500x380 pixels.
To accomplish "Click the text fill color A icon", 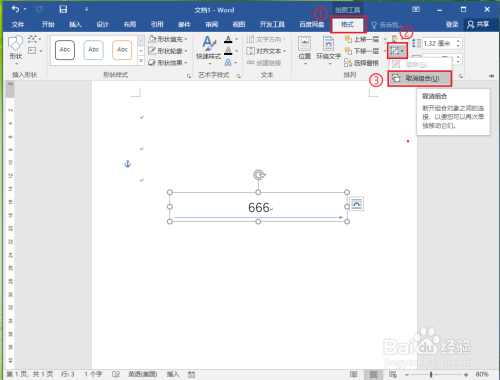I will pos(228,40).
